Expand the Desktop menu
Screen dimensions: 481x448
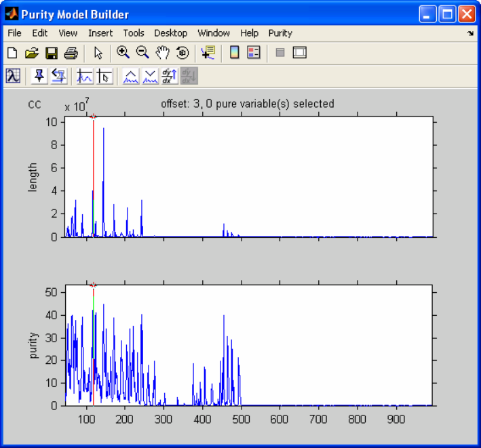[x=170, y=33]
